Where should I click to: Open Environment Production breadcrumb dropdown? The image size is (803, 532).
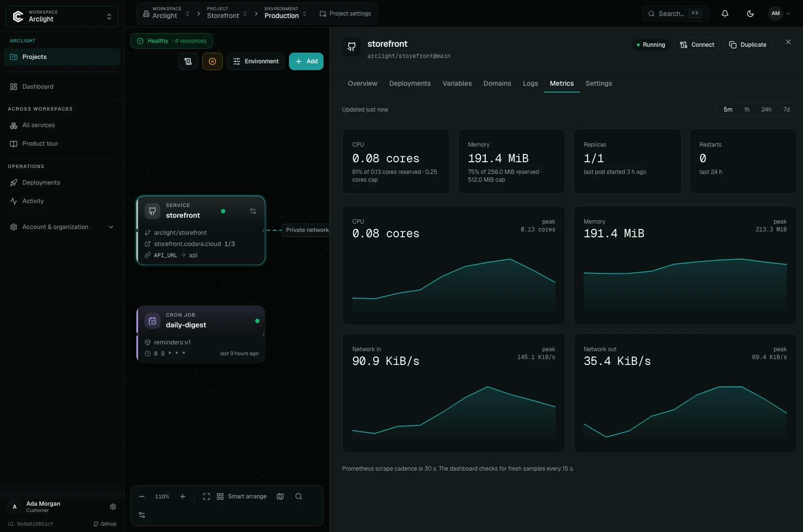(x=286, y=13)
